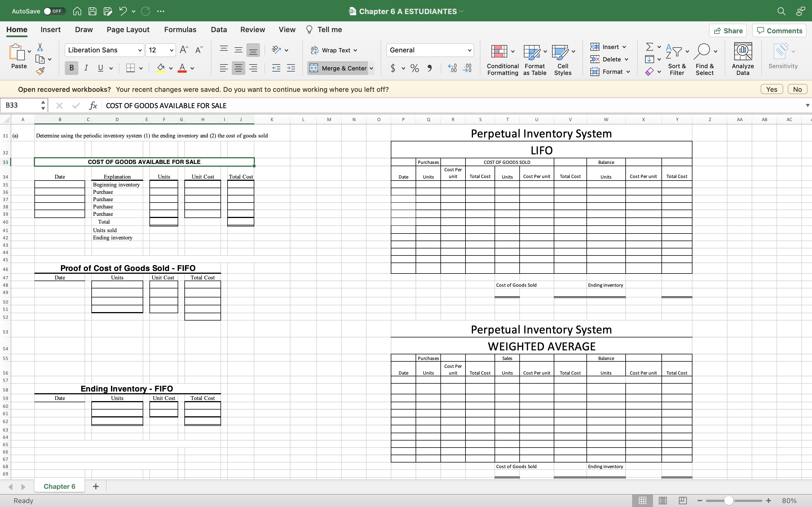This screenshot has width=812, height=507.
Task: Click the Share button
Action: point(728,30)
